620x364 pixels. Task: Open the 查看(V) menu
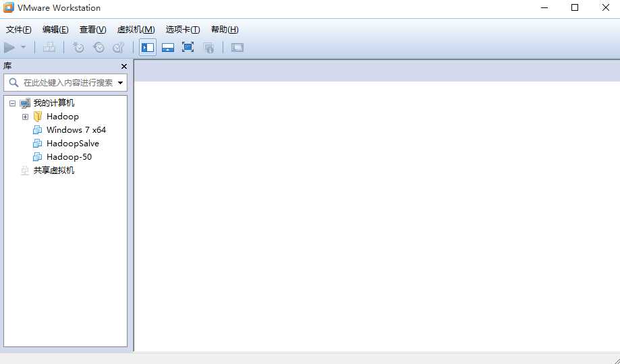click(93, 30)
